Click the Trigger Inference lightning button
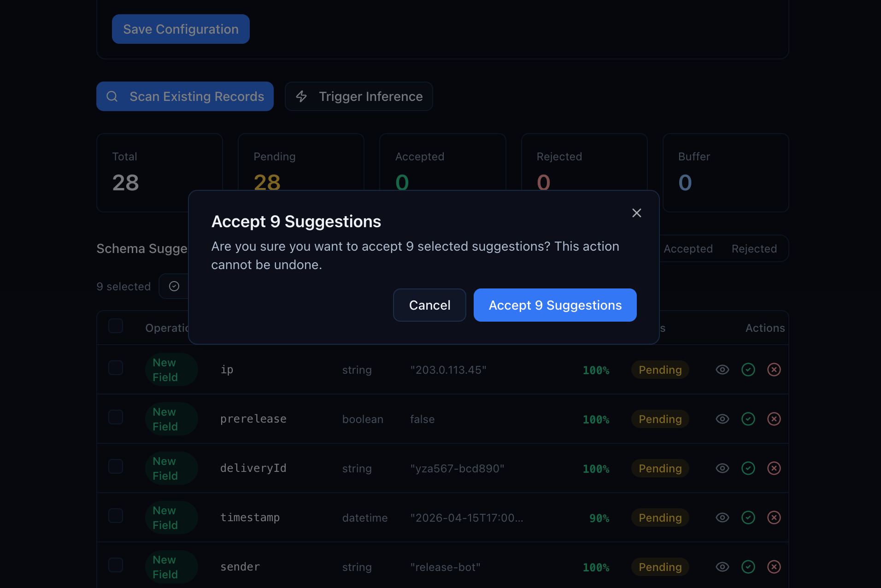Viewport: 881px width, 588px height. pyautogui.click(x=358, y=96)
